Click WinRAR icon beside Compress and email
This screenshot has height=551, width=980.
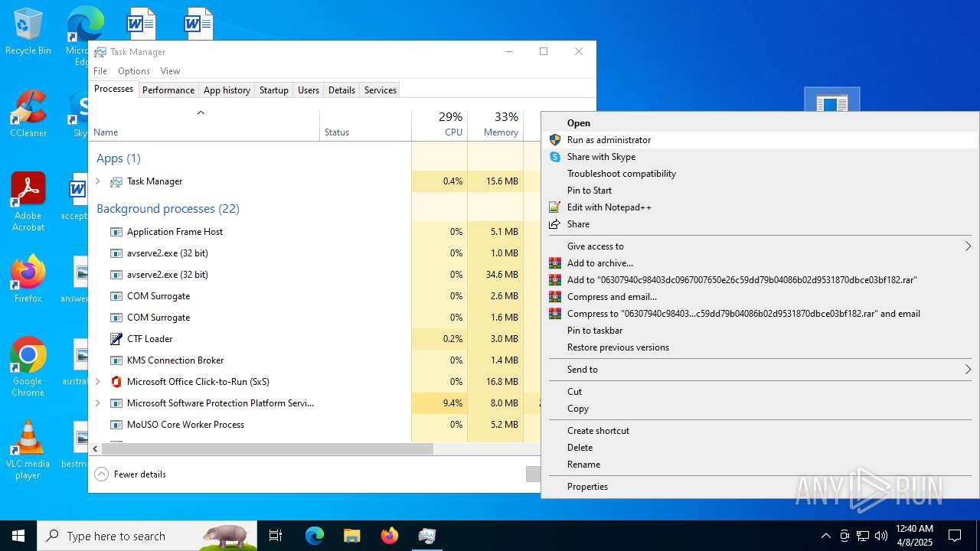coord(555,297)
